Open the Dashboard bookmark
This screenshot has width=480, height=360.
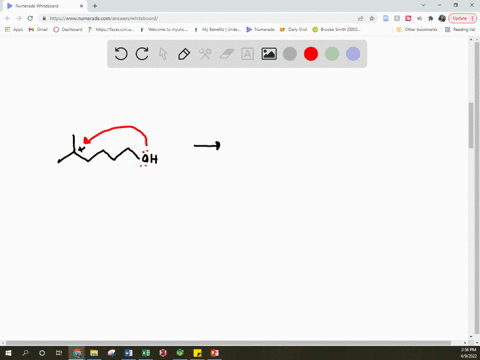[x=68, y=29]
